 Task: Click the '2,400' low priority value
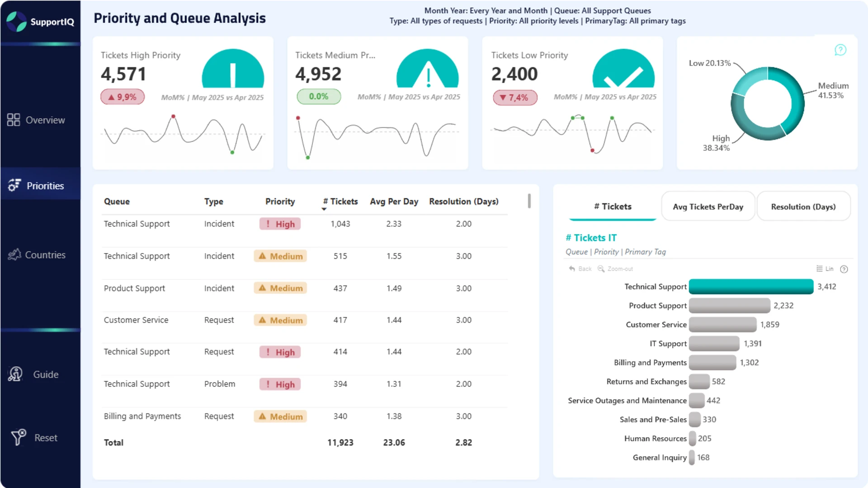[x=514, y=74]
